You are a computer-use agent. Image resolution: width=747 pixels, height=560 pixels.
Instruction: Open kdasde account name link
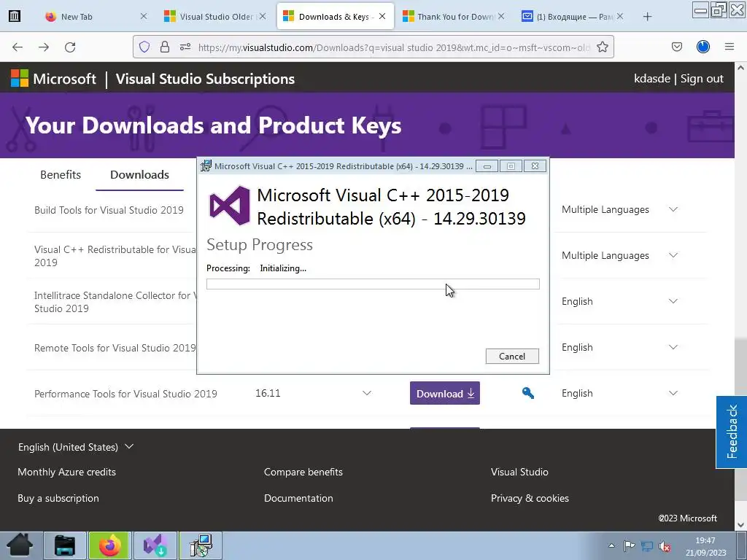(651, 79)
